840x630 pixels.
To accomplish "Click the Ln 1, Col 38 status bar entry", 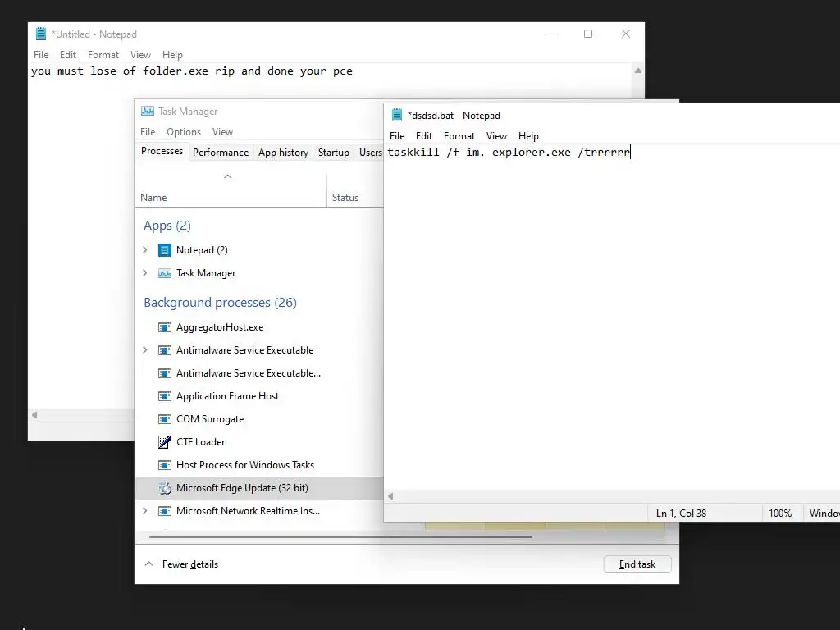I will pos(681,514).
